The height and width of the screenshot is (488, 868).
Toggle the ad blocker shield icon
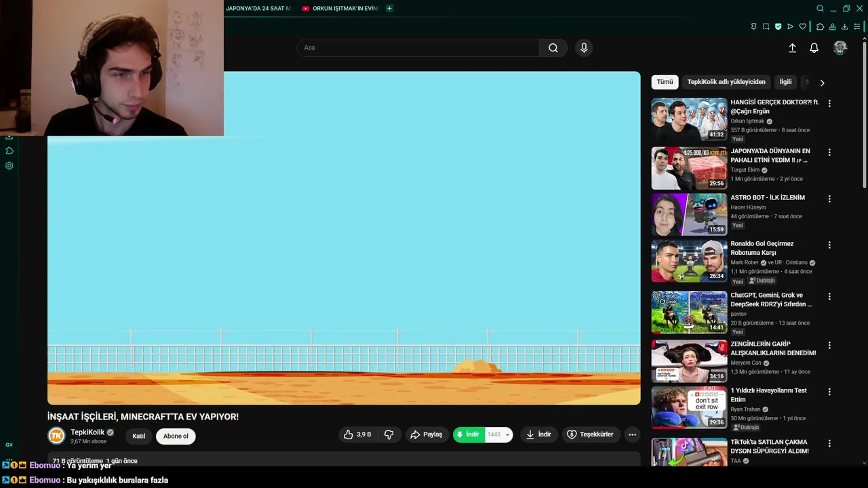778,26
